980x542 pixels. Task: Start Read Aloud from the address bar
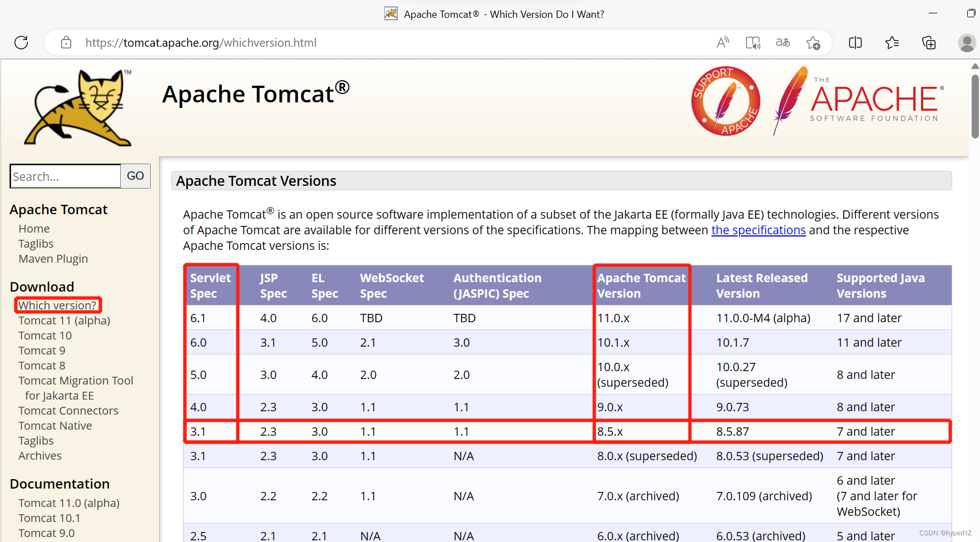[x=723, y=42]
